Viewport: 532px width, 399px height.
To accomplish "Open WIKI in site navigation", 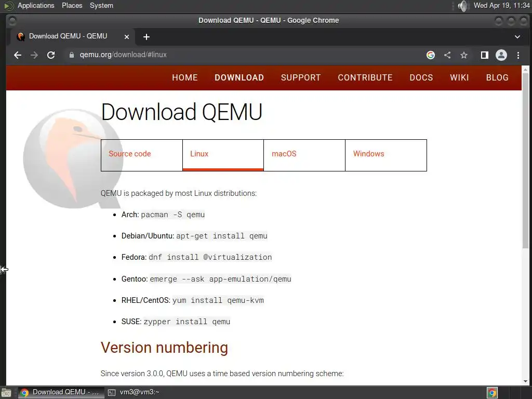I will pyautogui.click(x=459, y=78).
